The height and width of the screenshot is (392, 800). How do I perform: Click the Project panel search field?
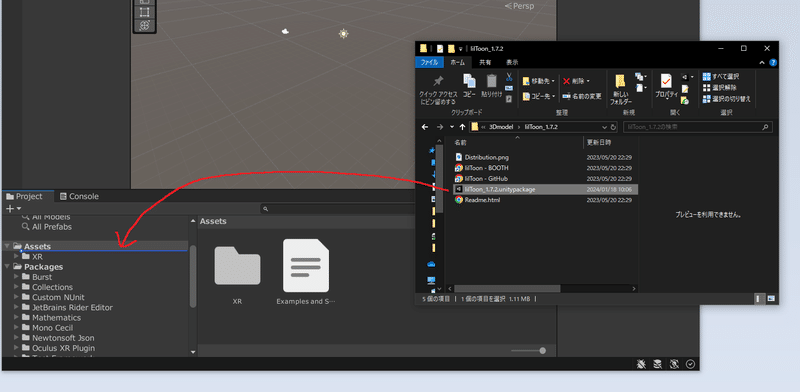pos(339,209)
